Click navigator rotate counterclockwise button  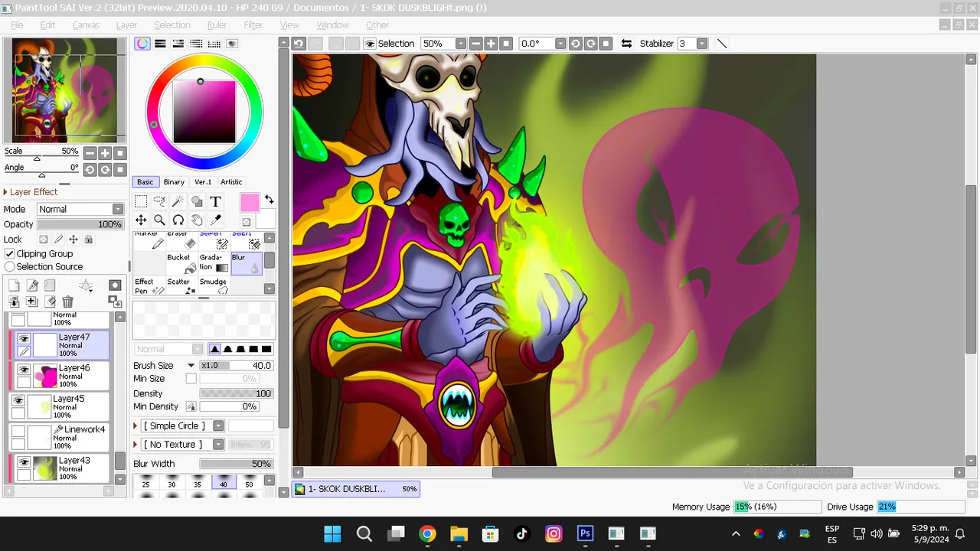coord(90,169)
